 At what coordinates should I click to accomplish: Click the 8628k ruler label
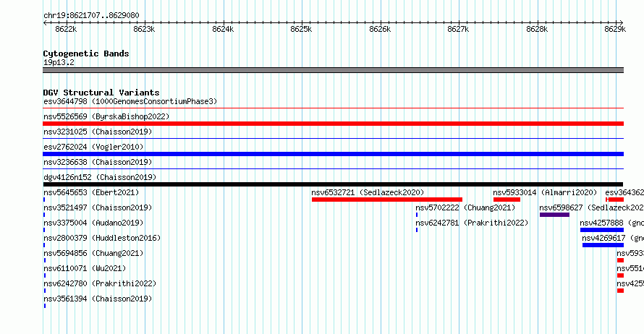tap(537, 29)
